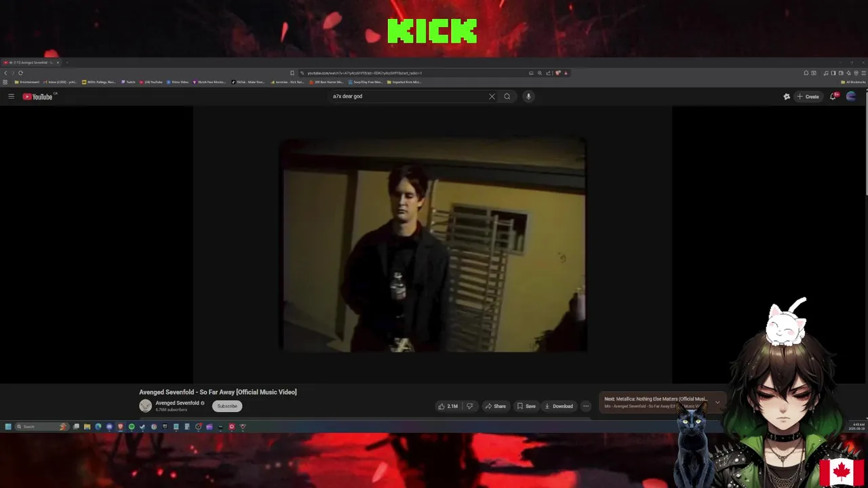Go to the YouTube home logo
The image size is (868, 488).
click(37, 96)
